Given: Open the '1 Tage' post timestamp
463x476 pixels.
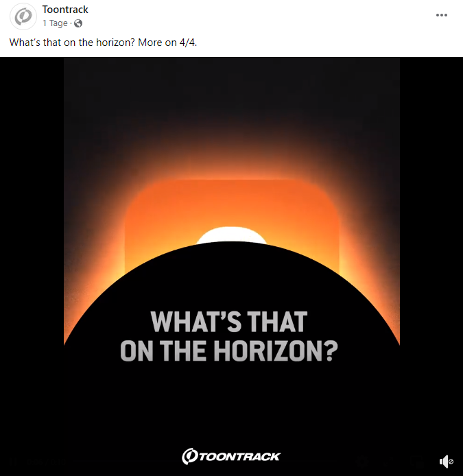Looking at the screenshot, I should [55, 23].
